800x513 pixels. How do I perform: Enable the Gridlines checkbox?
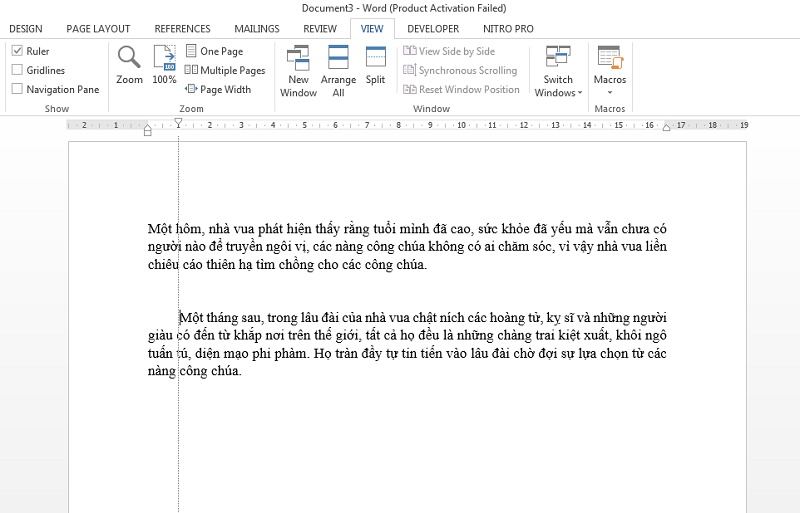tap(17, 70)
